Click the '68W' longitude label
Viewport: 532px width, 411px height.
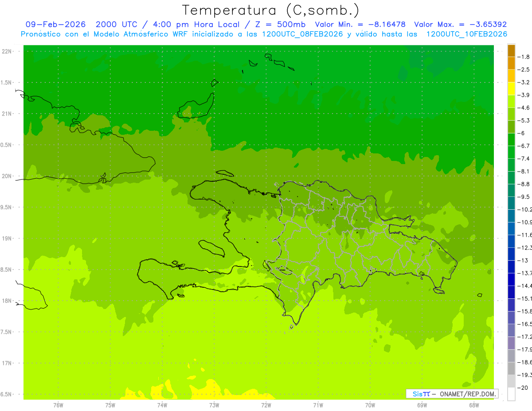474,405
